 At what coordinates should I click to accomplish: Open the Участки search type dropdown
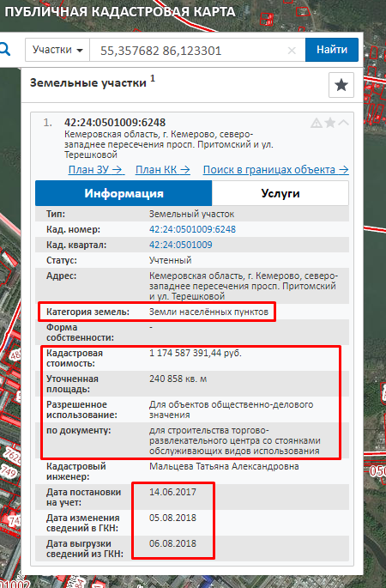click(x=57, y=50)
